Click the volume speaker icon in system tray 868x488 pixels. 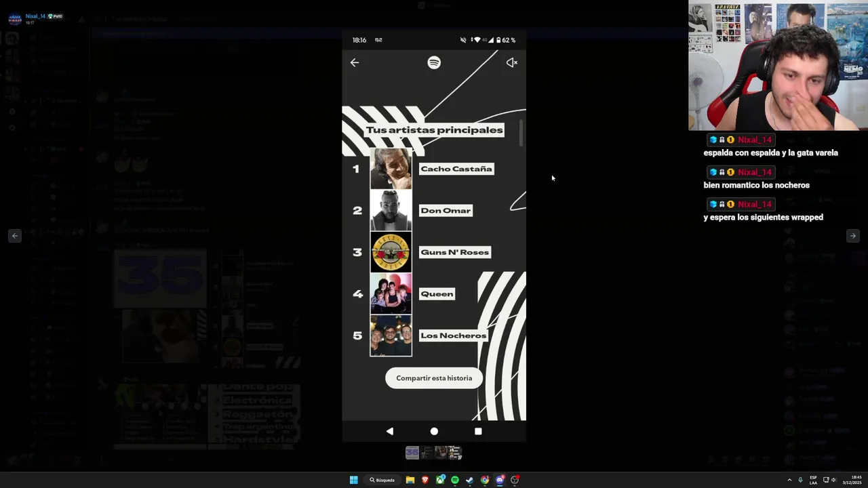833,480
